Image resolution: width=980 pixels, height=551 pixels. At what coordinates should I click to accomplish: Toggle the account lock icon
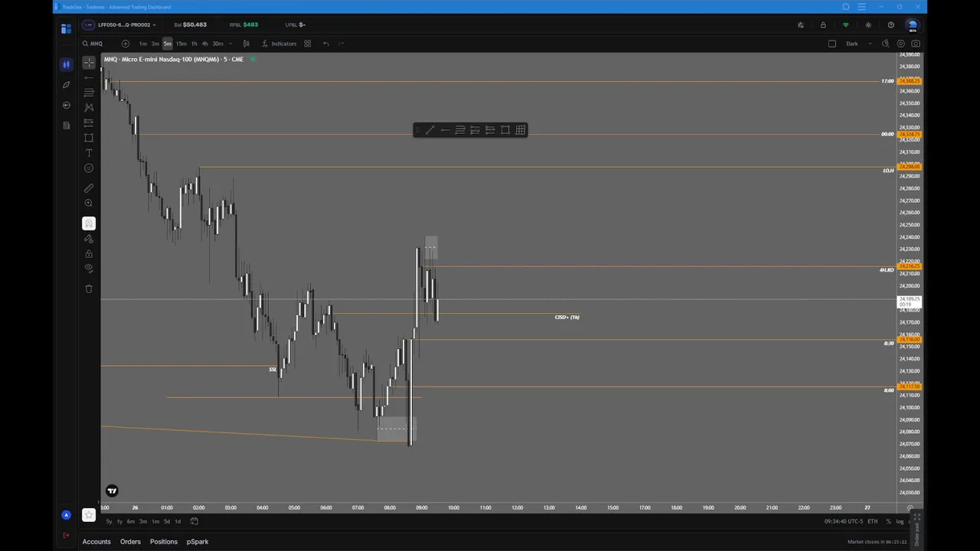pos(823,24)
